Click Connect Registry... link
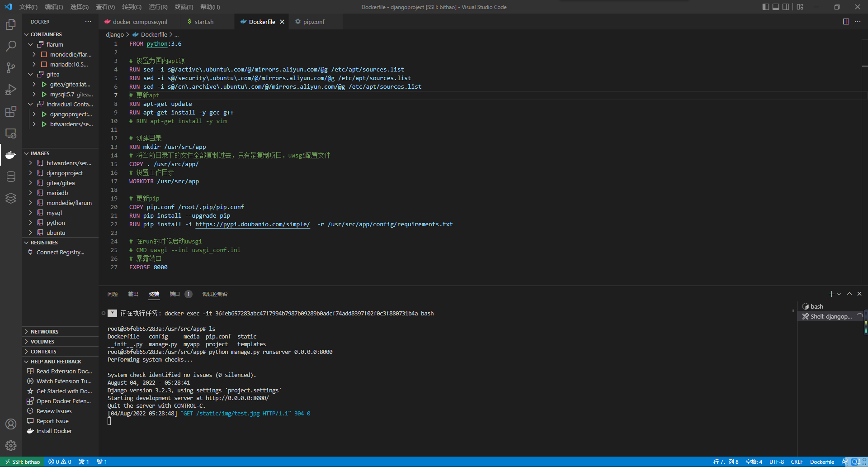 pyautogui.click(x=60, y=253)
